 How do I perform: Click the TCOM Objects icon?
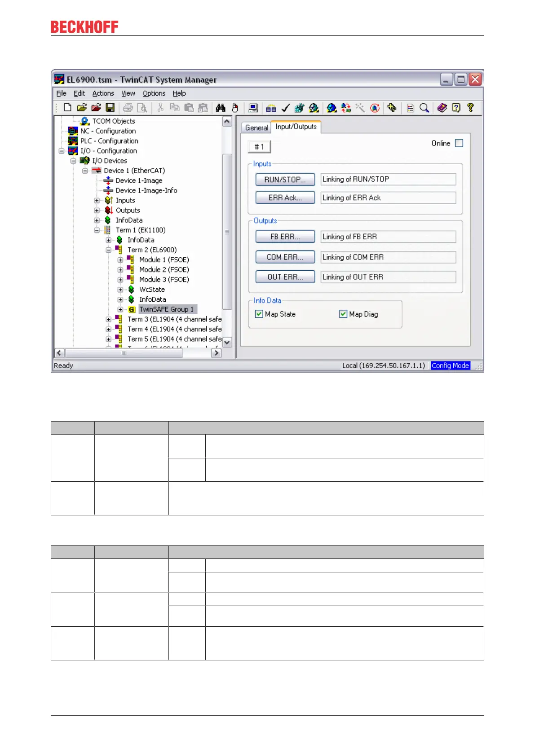point(84,121)
